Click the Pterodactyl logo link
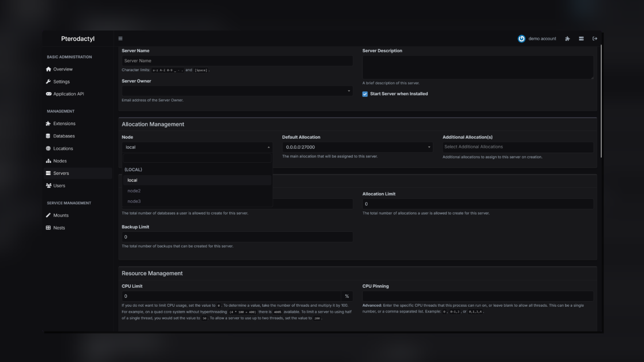 pyautogui.click(x=78, y=39)
